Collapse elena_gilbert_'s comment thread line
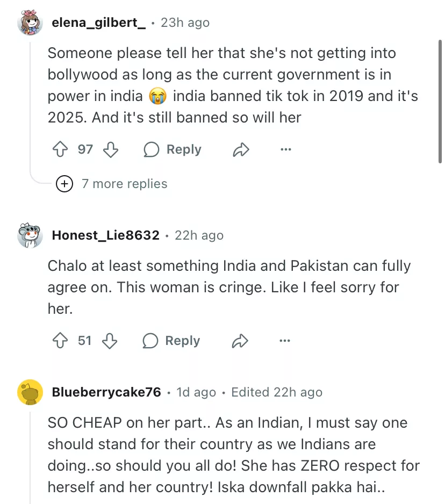445x504 pixels. (x=31, y=107)
